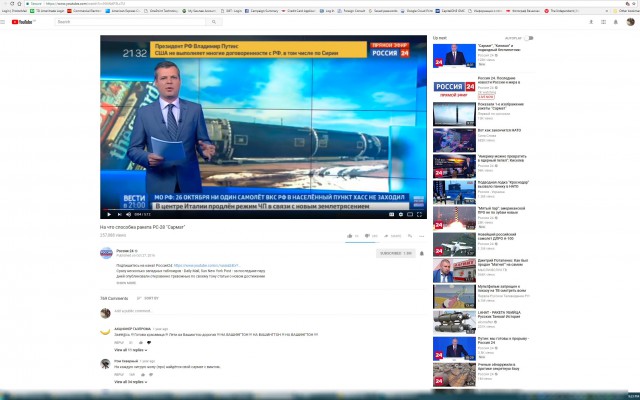Open the Россия 24 channel avatar
The width and height of the screenshot is (640, 400).
tap(106, 253)
